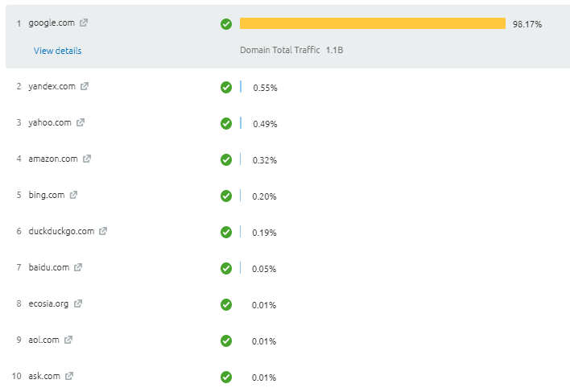Click the yellow google.com traffic bar
Viewport: 570px width, 392px height.
[x=372, y=23]
